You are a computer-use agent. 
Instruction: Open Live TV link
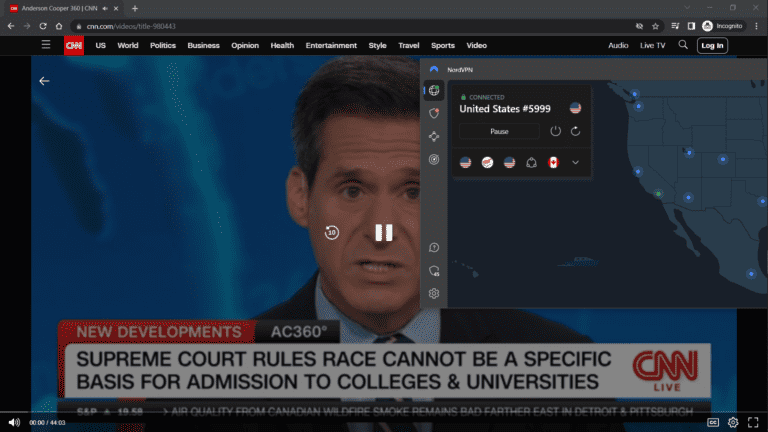coord(652,46)
